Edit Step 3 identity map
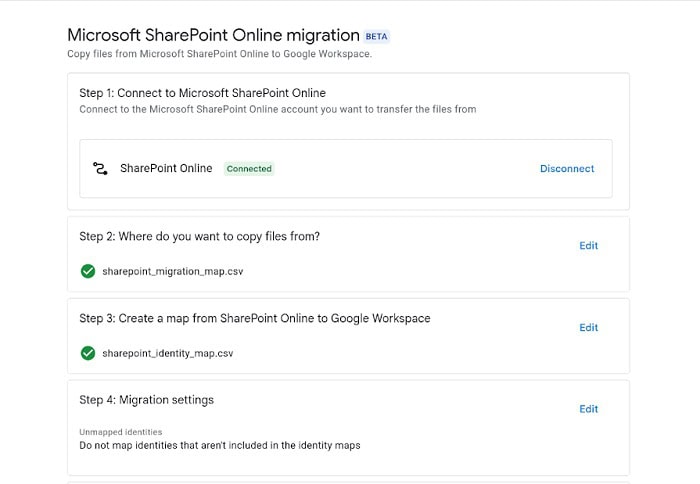Viewport: 700px width, 484px height. click(x=588, y=327)
